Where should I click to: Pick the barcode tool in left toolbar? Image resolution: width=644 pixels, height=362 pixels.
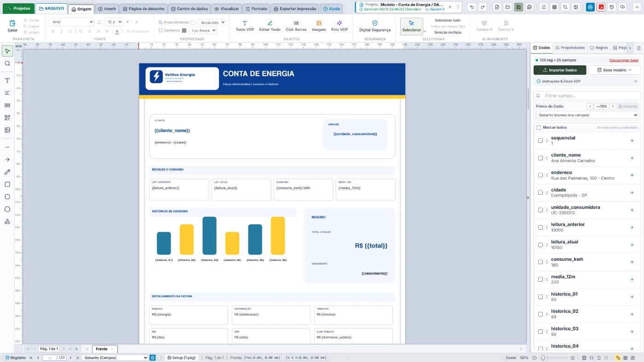coord(7,105)
